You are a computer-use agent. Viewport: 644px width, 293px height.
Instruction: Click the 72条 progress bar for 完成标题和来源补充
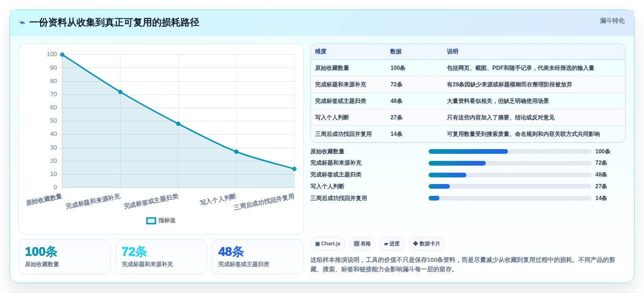pyautogui.click(x=510, y=163)
